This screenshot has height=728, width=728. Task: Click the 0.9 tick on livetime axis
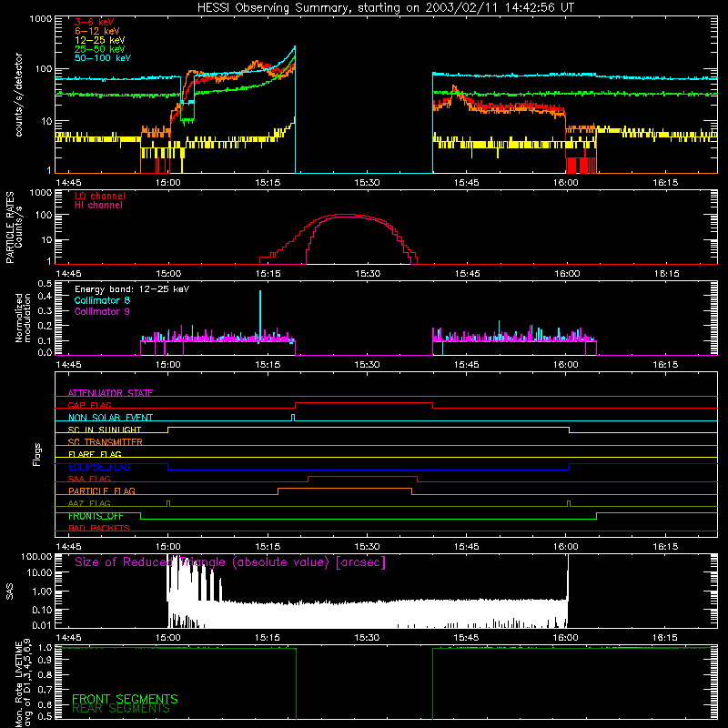tap(45, 662)
